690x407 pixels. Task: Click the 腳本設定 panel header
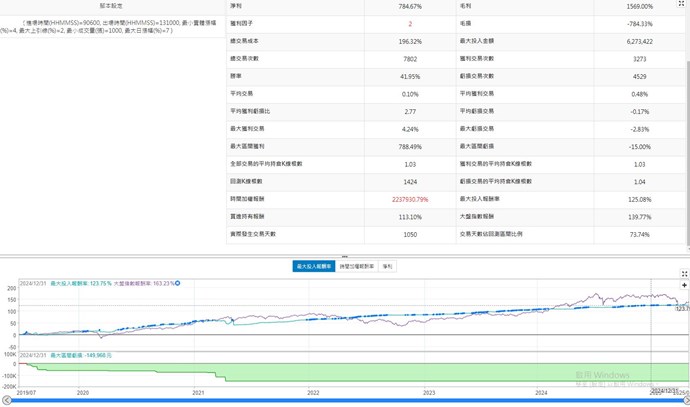point(112,5)
